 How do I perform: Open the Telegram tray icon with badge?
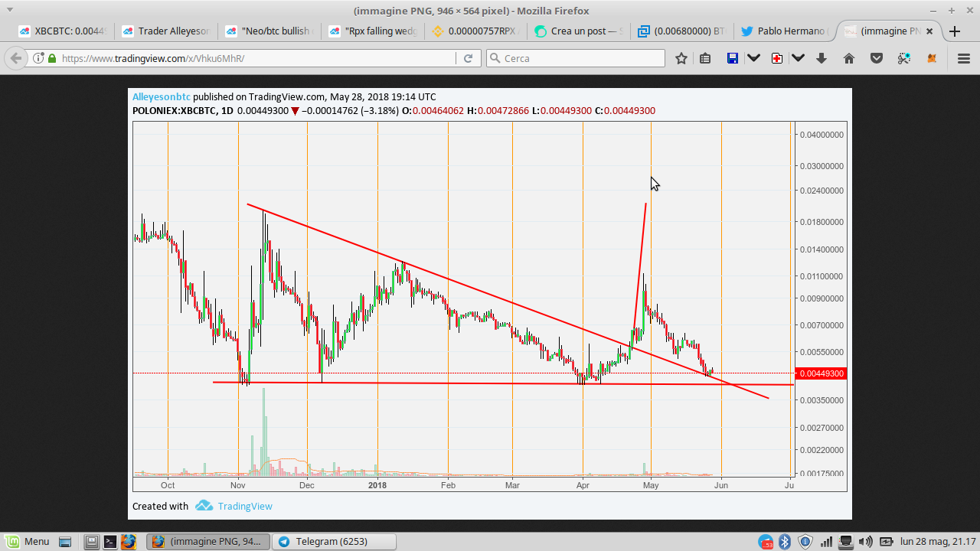[x=766, y=542]
